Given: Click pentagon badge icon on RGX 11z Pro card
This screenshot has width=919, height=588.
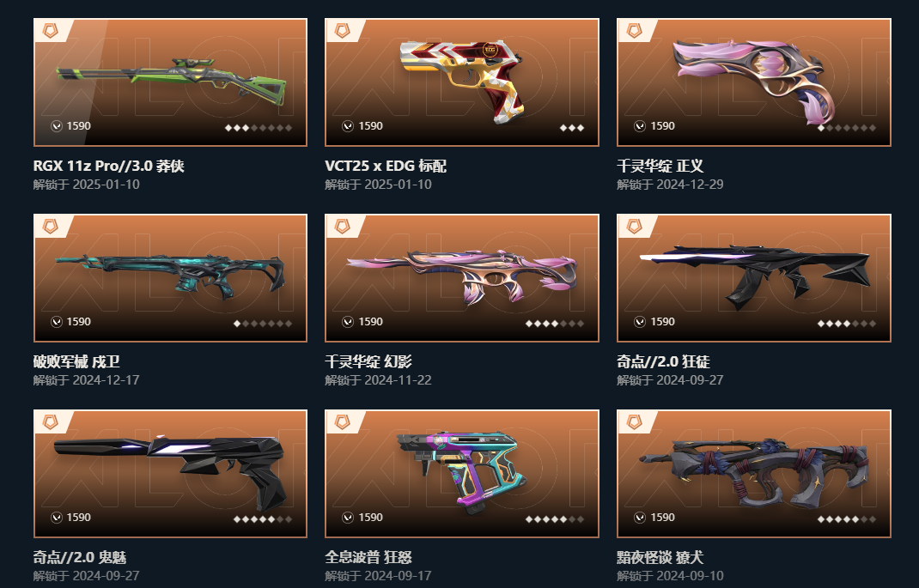Looking at the screenshot, I should tap(51, 30).
